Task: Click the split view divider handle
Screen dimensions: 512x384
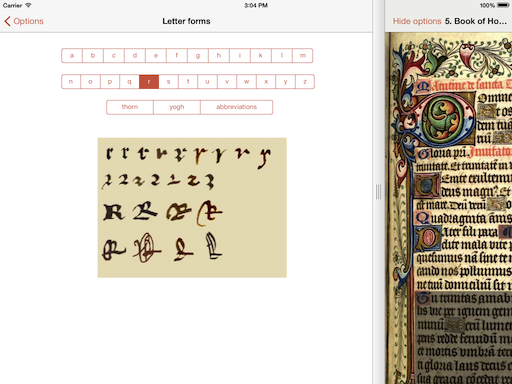Action: click(x=378, y=192)
